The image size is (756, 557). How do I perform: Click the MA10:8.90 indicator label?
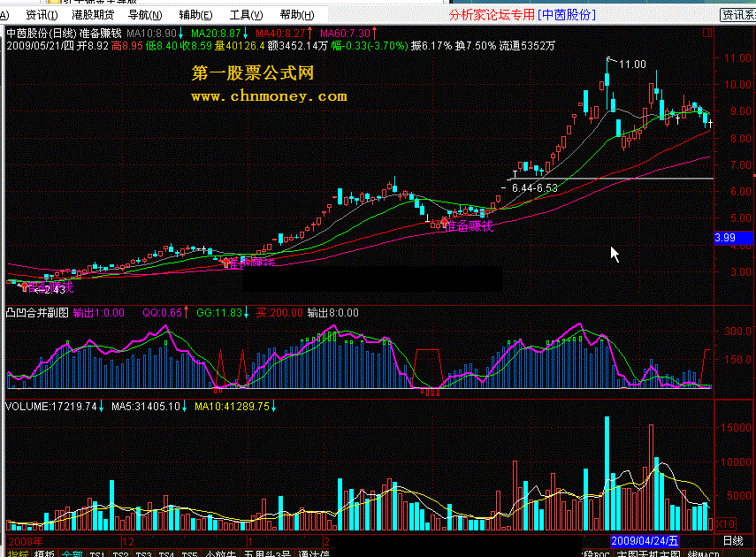[154, 34]
